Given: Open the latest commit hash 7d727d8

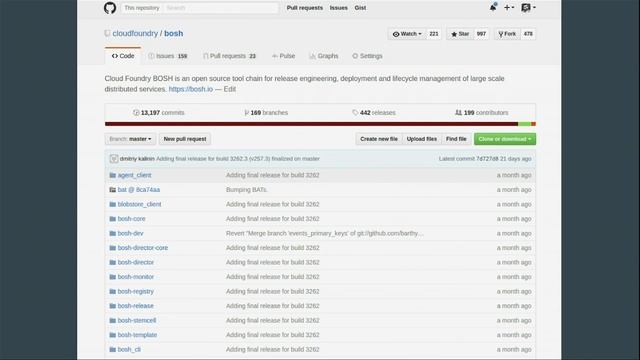Looking at the screenshot, I should [487, 159].
